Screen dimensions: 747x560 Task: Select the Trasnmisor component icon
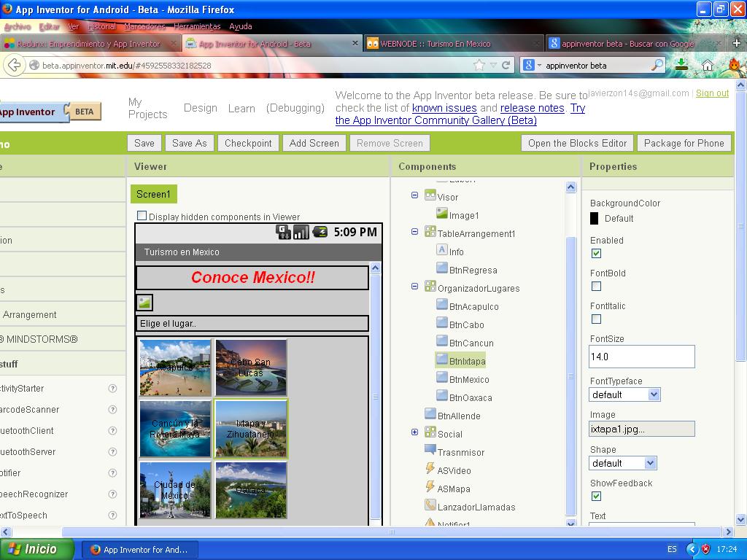point(430,451)
